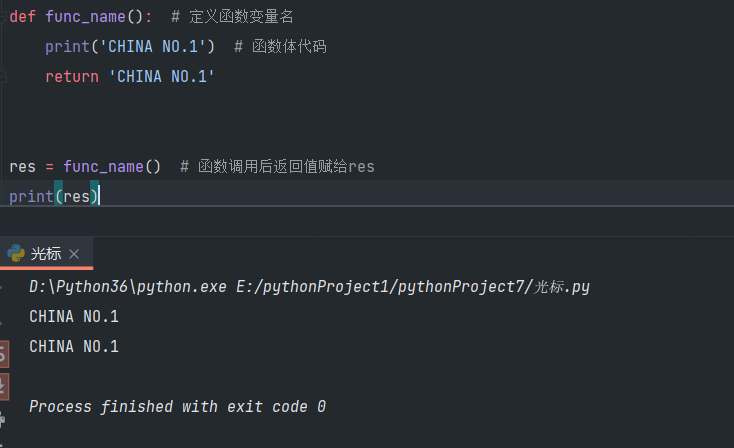Close the 光标 run tab
The image size is (734, 448).
coord(74,254)
